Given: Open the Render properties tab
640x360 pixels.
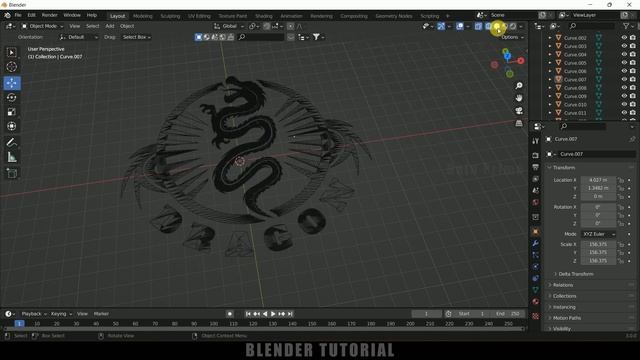Looking at the screenshot, I should tap(536, 156).
